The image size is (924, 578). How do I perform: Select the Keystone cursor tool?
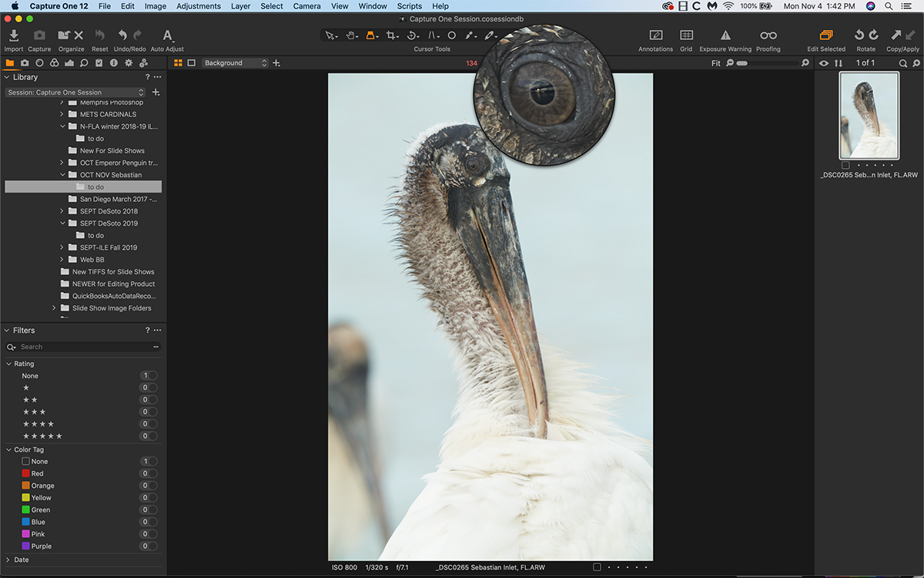(x=434, y=35)
